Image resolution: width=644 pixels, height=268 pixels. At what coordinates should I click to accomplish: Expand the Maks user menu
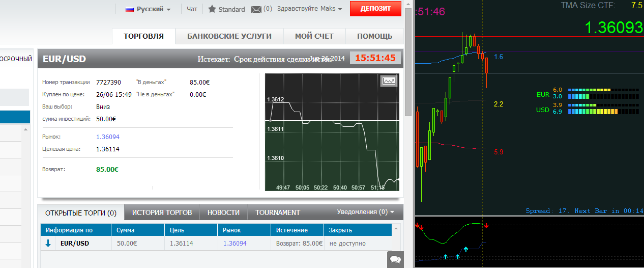tap(331, 9)
